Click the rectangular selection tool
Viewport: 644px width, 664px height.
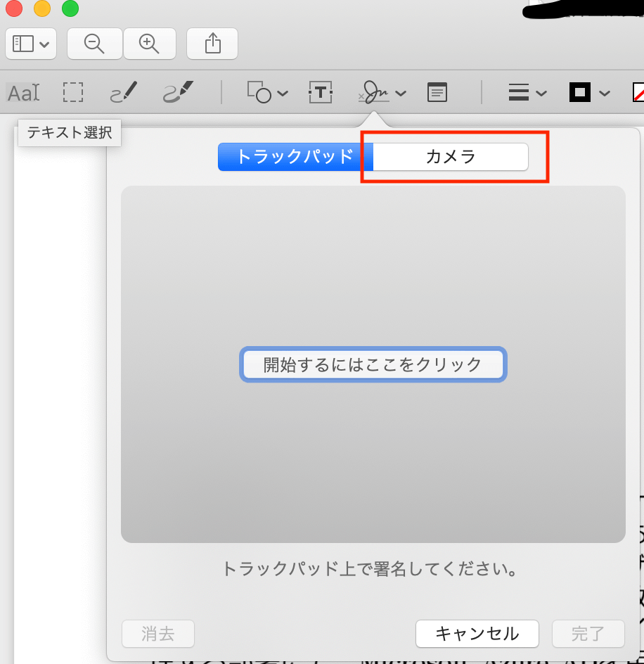point(73,92)
